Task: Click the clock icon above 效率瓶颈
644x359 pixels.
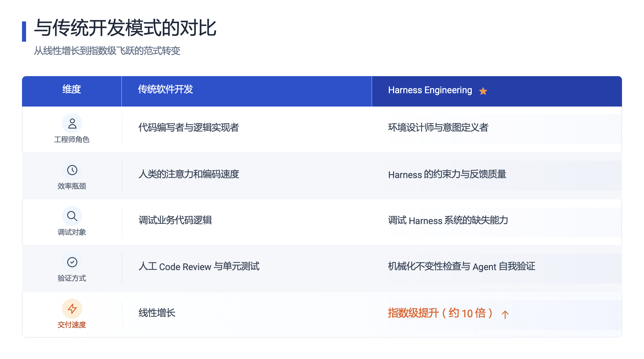Action: click(x=72, y=170)
